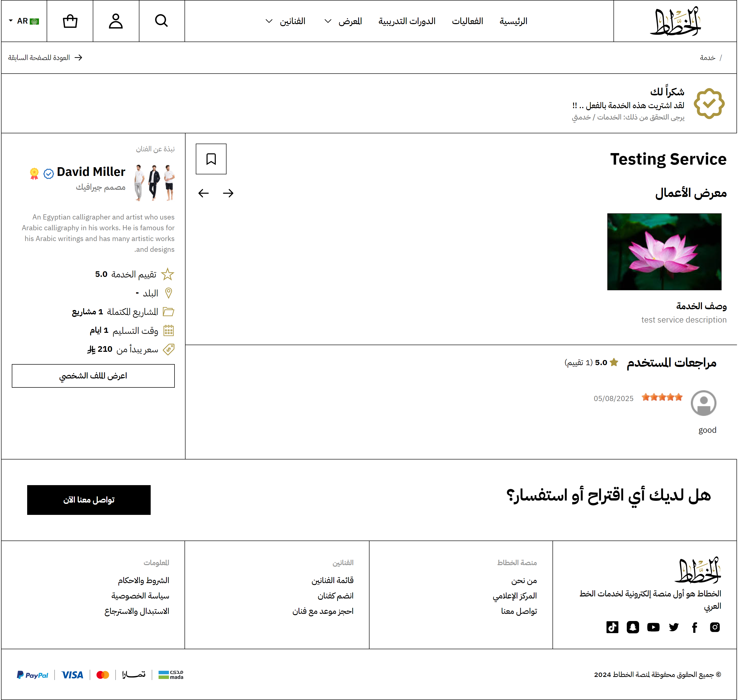Viewport: 738px width, 700px height.
Task: Open the TikTok footer icon
Action: pyautogui.click(x=612, y=627)
